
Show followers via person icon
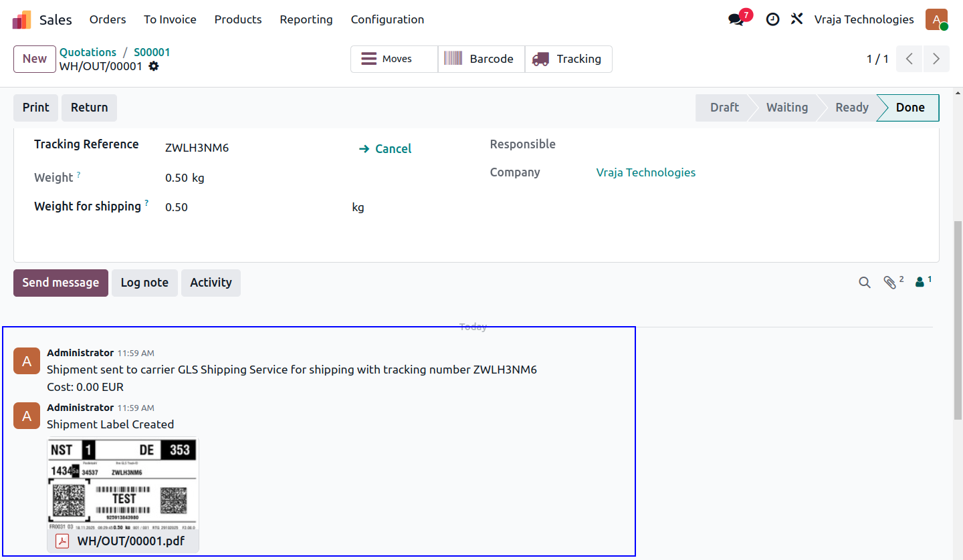point(923,282)
